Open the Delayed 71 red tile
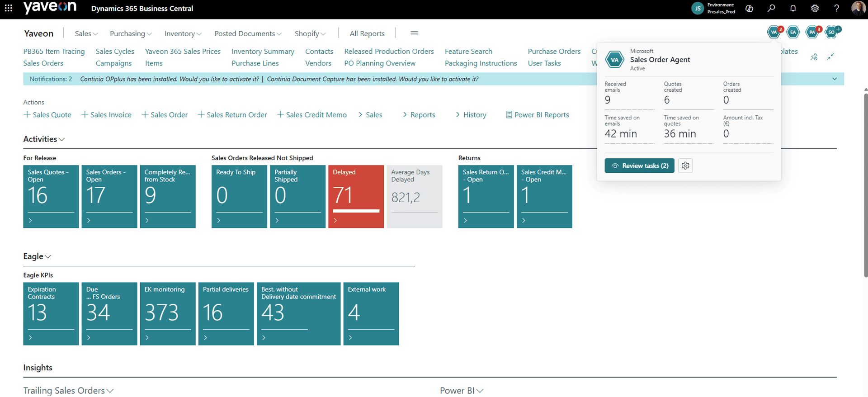This screenshot has width=868, height=397. [356, 197]
